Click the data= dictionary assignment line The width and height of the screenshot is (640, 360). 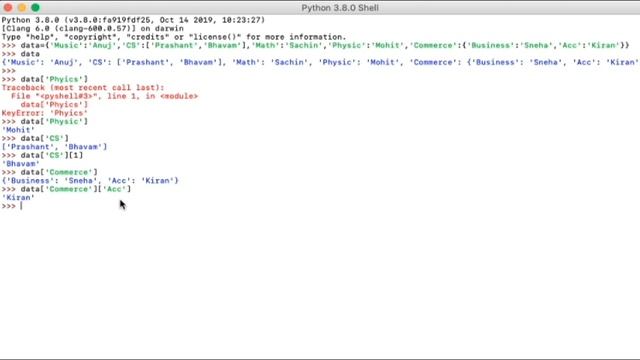coord(316,45)
